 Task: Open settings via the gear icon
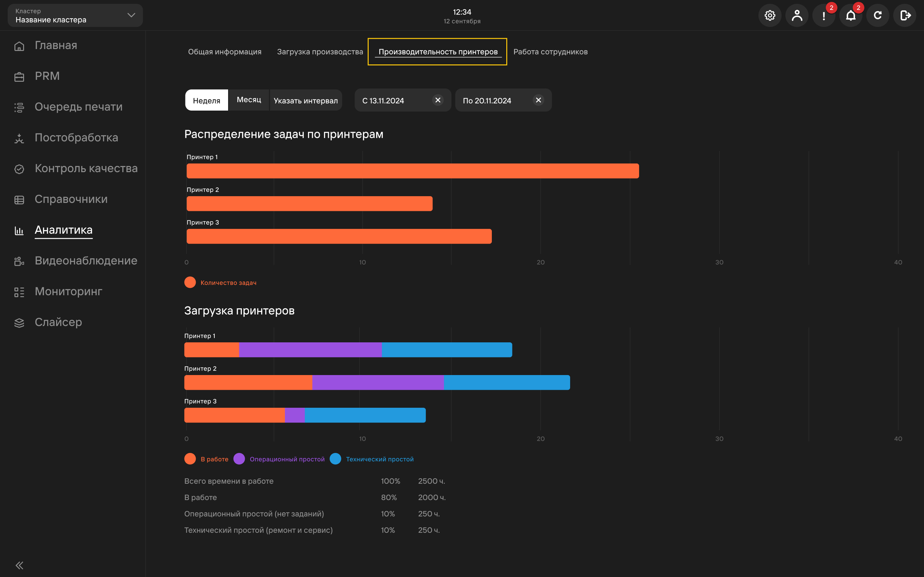click(770, 15)
